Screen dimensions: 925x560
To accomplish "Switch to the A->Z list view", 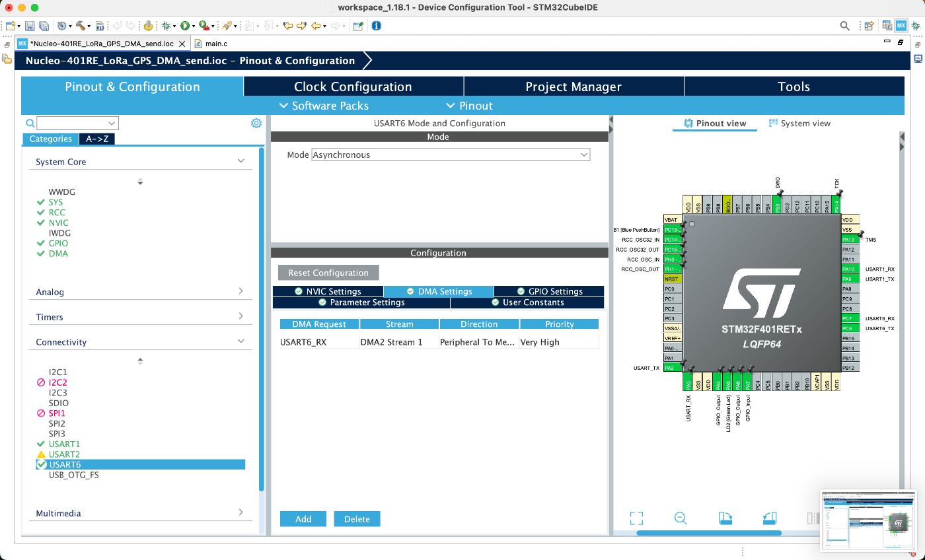I will point(97,139).
